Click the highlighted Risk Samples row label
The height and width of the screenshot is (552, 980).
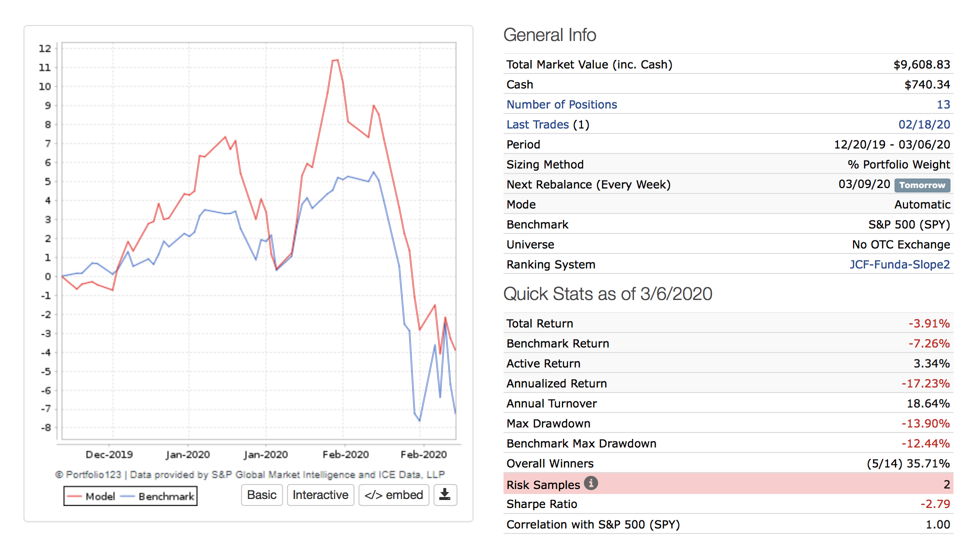coord(543,484)
